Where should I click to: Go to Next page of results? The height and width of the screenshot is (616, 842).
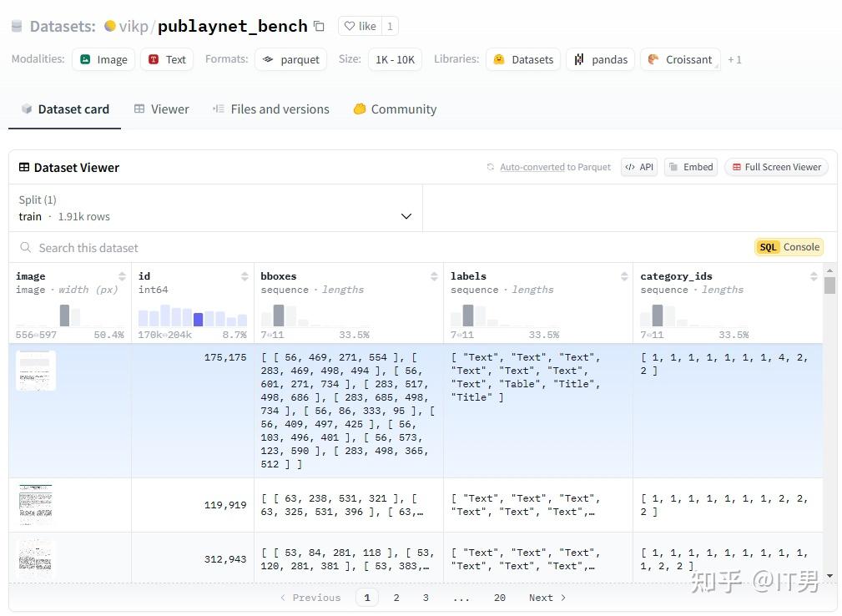click(547, 598)
